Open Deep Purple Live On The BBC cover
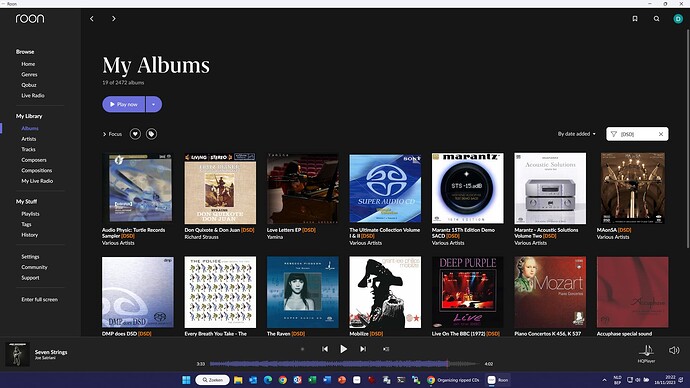Image resolution: width=690 pixels, height=388 pixels. point(468,293)
